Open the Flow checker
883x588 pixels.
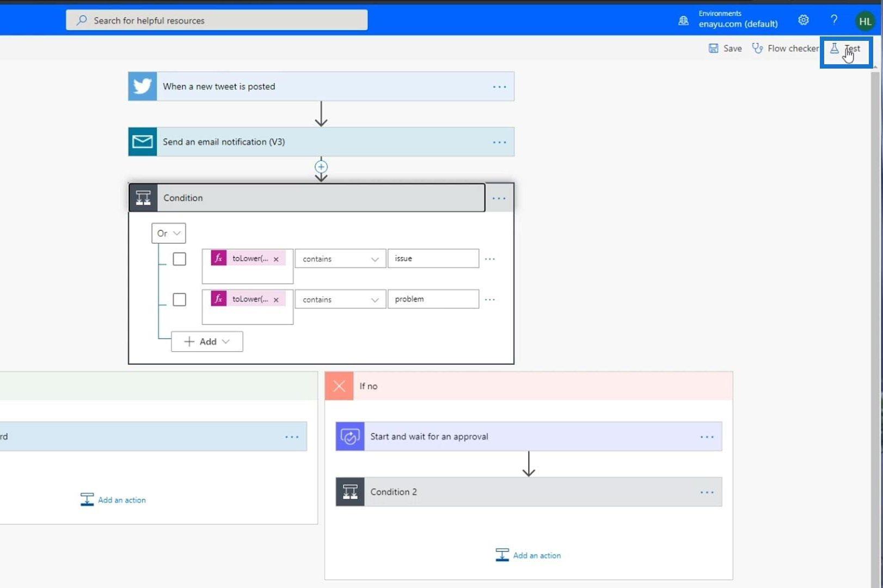point(786,48)
